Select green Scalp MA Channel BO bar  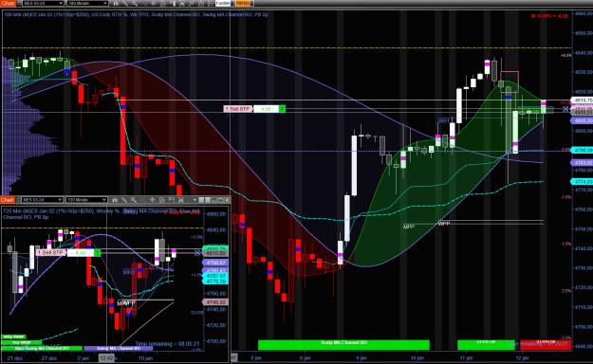343,344
